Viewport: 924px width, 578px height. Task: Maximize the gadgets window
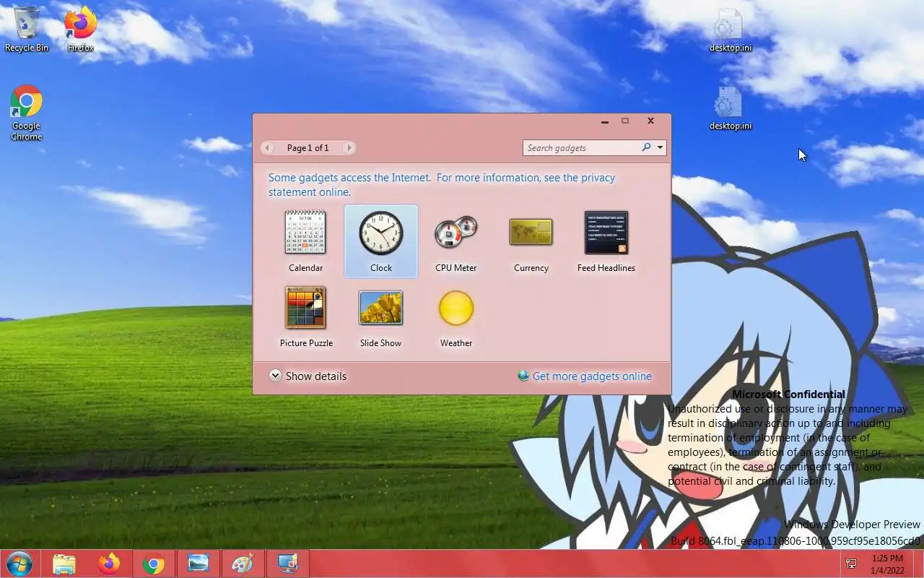(625, 121)
